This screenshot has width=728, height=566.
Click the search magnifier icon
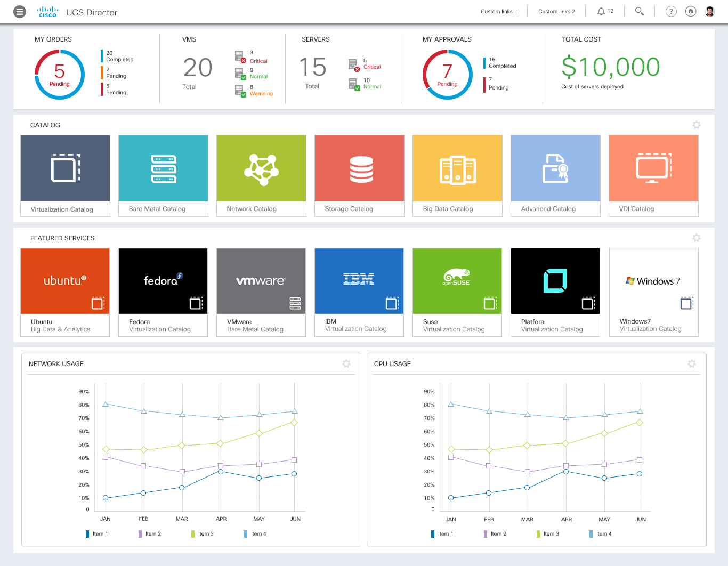click(639, 11)
